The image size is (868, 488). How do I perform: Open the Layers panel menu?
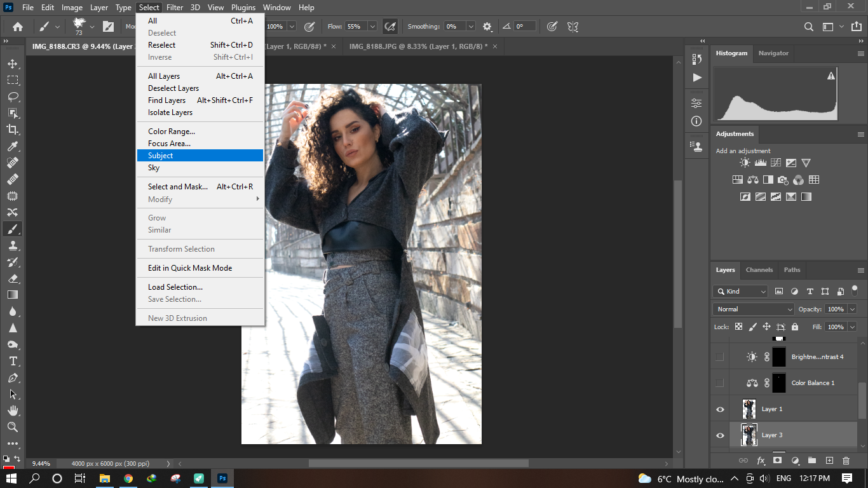tap(860, 270)
